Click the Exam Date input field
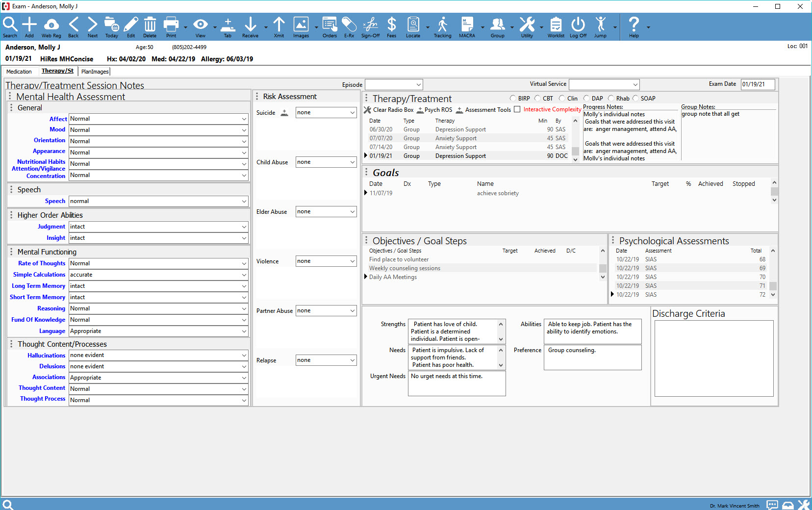This screenshot has width=812, height=510. [x=757, y=84]
